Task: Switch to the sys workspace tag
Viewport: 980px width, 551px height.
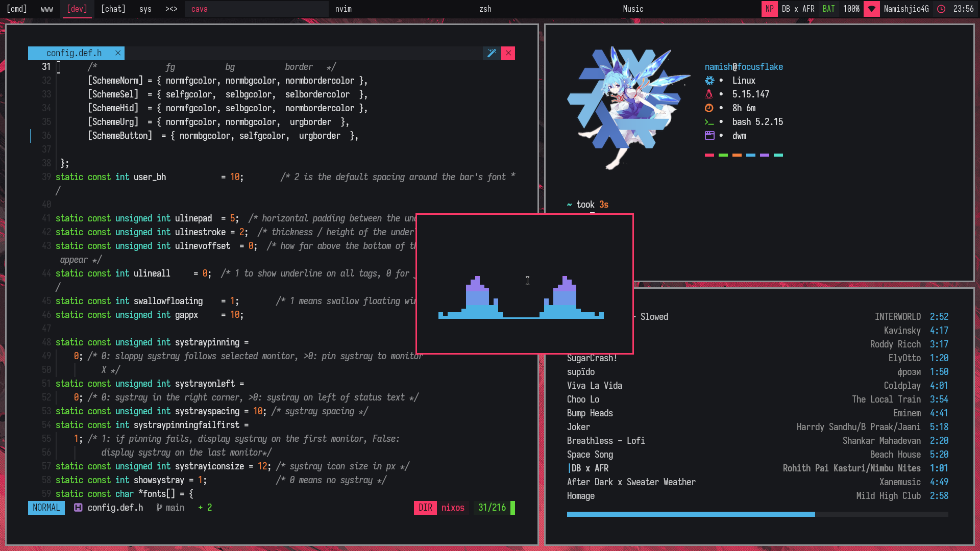Action: pos(145,9)
